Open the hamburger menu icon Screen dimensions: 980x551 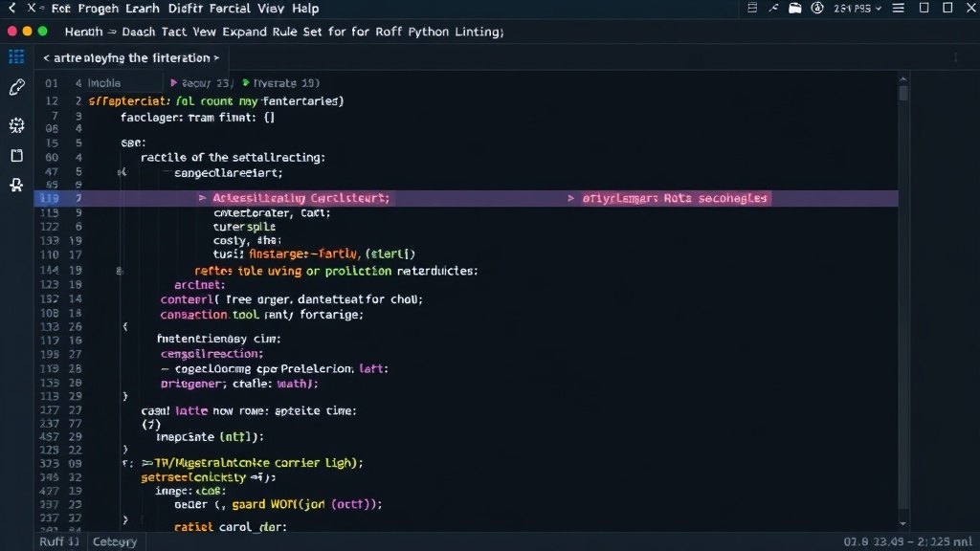(x=898, y=8)
